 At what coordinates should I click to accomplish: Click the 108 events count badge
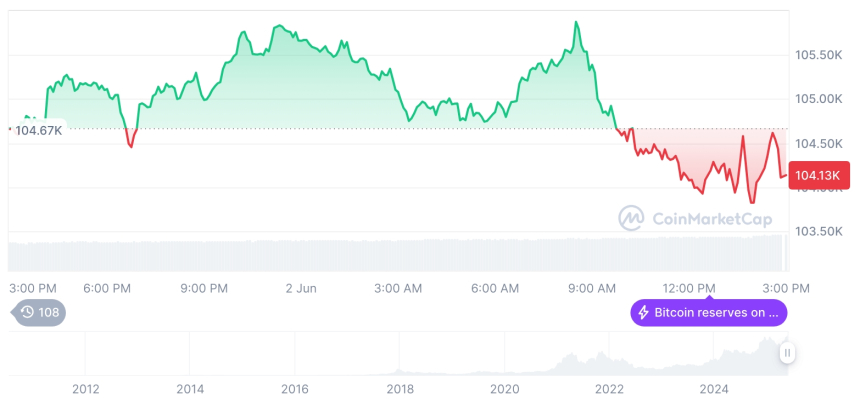pyautogui.click(x=48, y=312)
